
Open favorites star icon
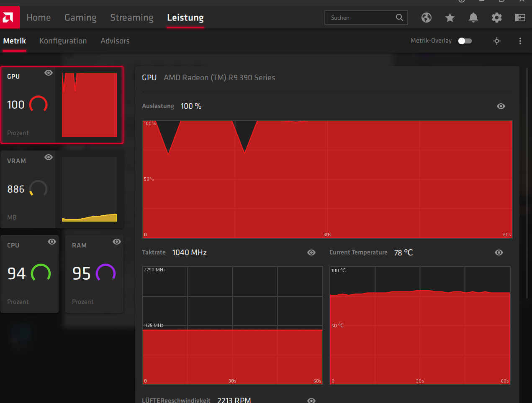click(x=450, y=18)
